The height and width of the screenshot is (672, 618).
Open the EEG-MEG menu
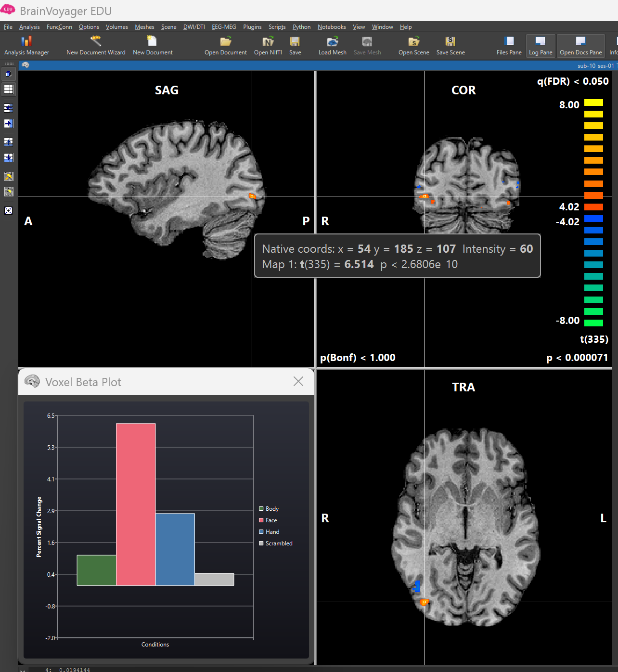click(224, 27)
